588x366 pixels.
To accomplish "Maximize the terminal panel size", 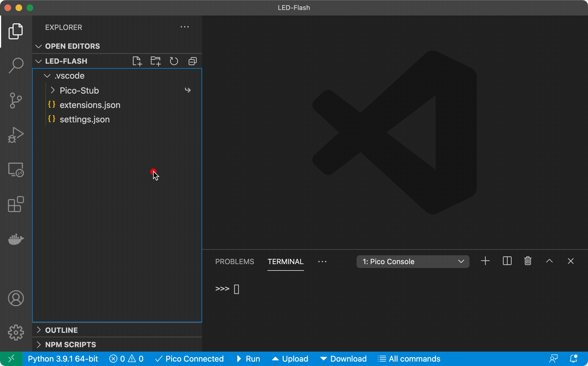I will [x=549, y=261].
